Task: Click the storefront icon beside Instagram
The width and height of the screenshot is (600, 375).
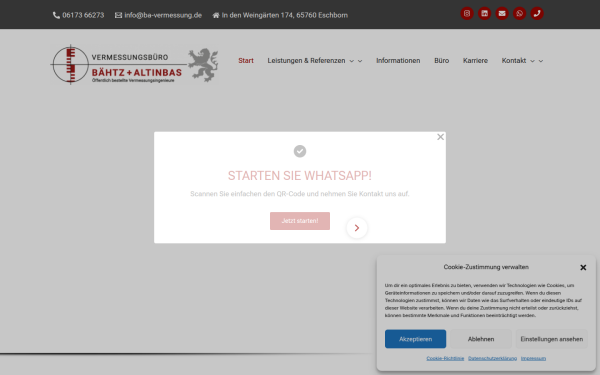Action: click(x=484, y=13)
